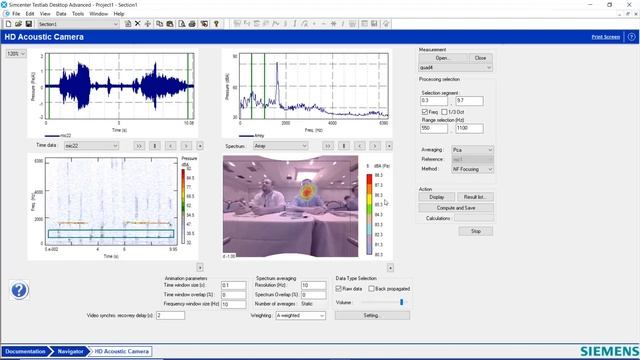Switch to the Navigator tab
Screen dimensions: 640x360
[70, 351]
